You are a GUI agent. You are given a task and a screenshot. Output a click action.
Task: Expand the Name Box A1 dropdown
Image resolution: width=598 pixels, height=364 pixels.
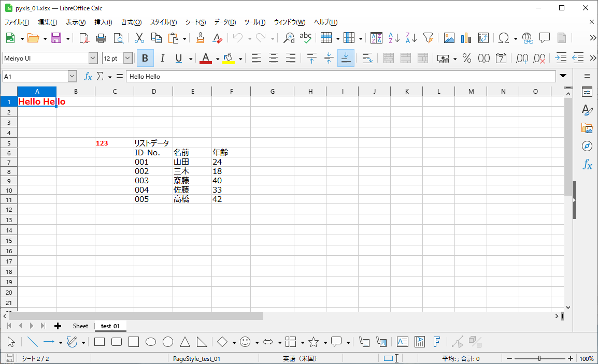tap(72, 77)
